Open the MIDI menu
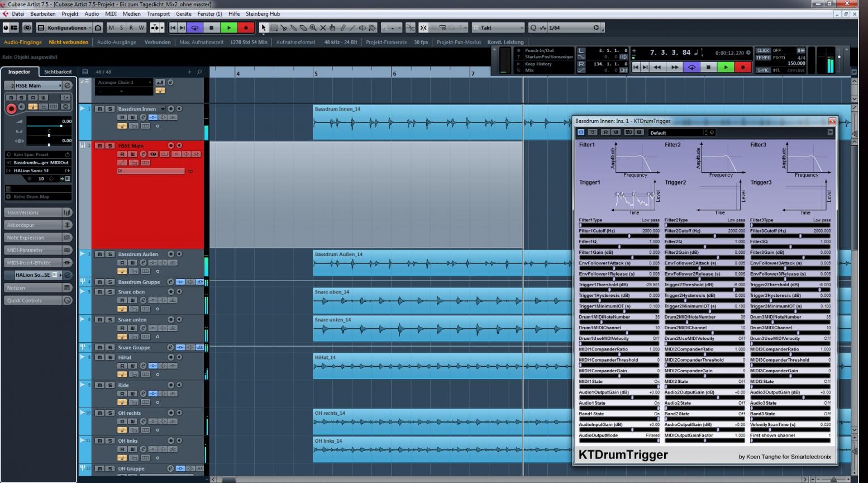The image size is (868, 483). pyautogui.click(x=111, y=13)
